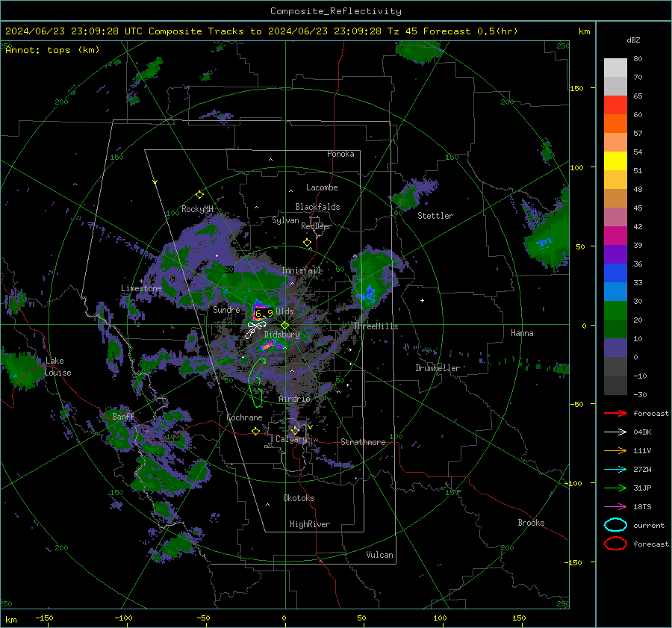Image resolution: width=672 pixels, height=628 pixels.
Task: Click the yellow diamond marker above Calgary
Action: coord(295,430)
